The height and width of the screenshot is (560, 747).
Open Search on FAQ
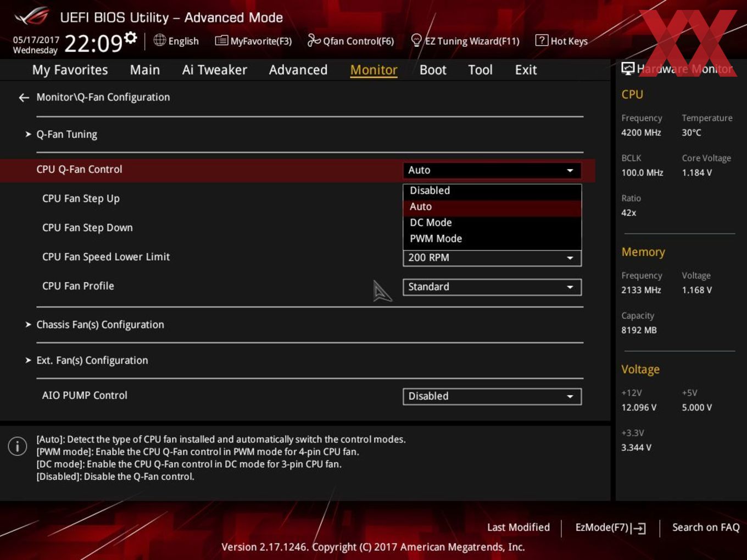click(706, 527)
